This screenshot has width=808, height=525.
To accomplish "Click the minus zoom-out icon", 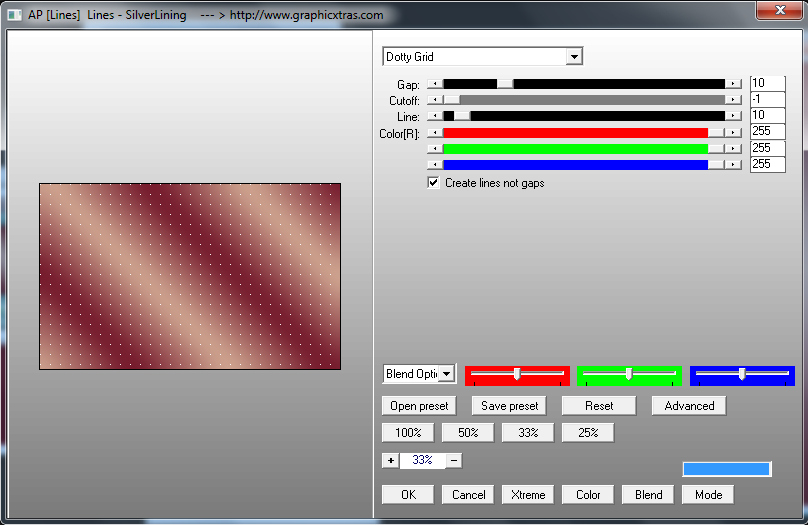I will pos(454,460).
